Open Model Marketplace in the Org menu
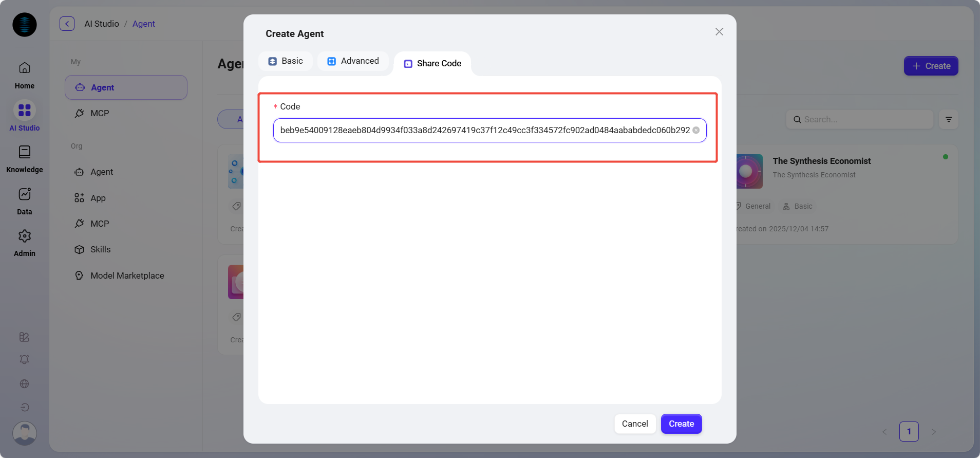The height and width of the screenshot is (458, 980). point(127,276)
